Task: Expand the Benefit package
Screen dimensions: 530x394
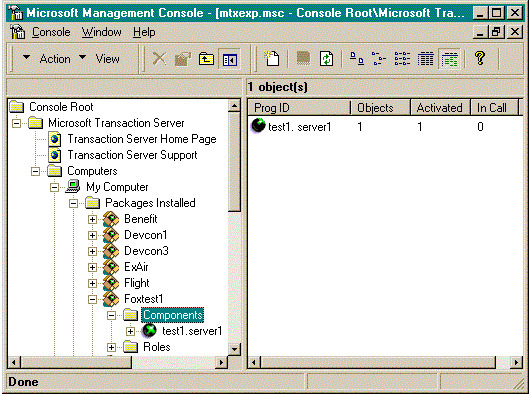Action: (92, 219)
